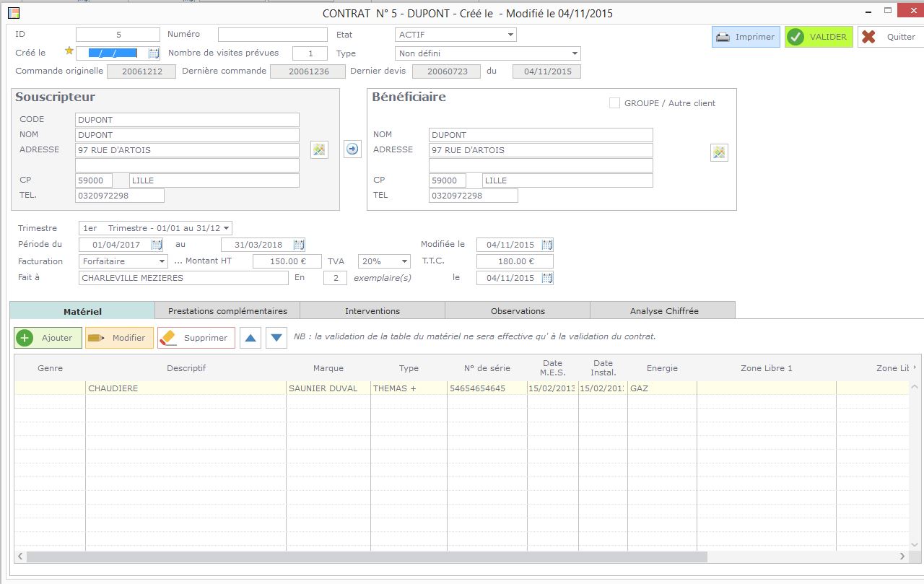Click the Zone Libre 1 column header
Viewport: 924px width, 584px height.
(x=767, y=368)
